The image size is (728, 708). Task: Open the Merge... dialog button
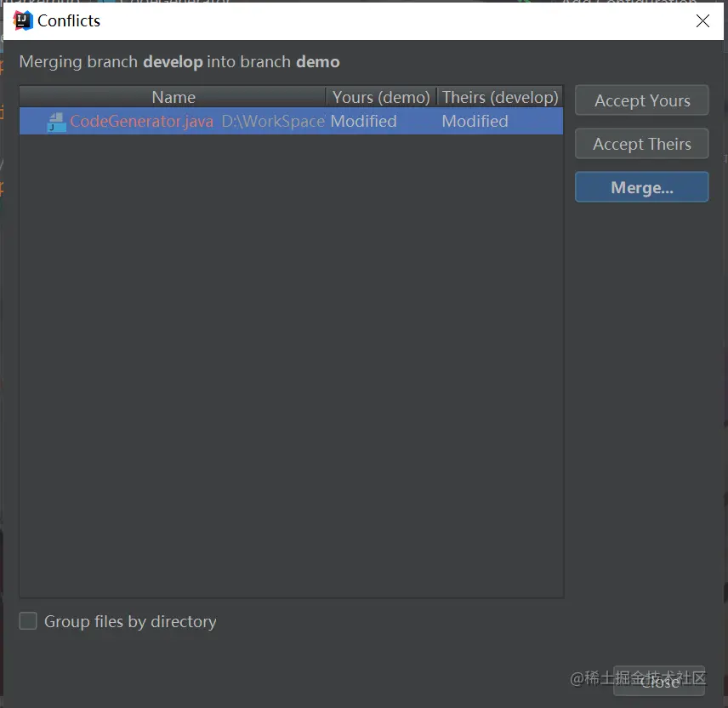[641, 187]
